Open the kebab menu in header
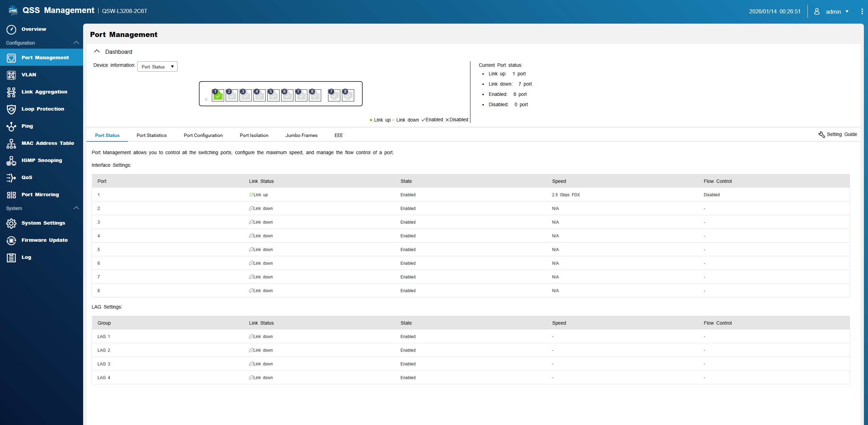This screenshot has width=868, height=425. 862,12
